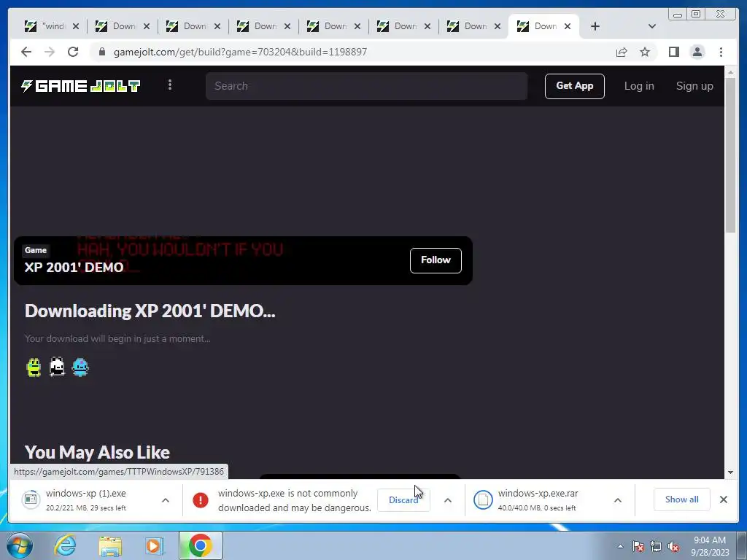Viewport: 747px width, 560px height.
Task: Focus the Game Jolt Search field
Action: 366,86
